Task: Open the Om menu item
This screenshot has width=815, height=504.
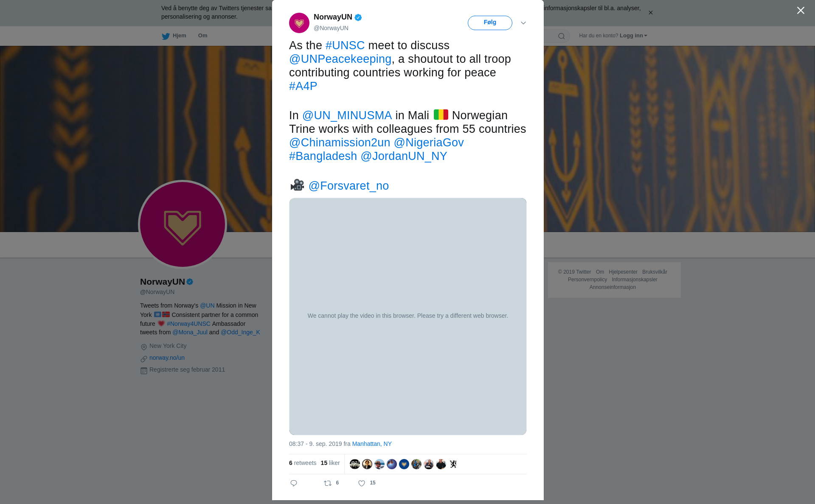Action: 202,36
